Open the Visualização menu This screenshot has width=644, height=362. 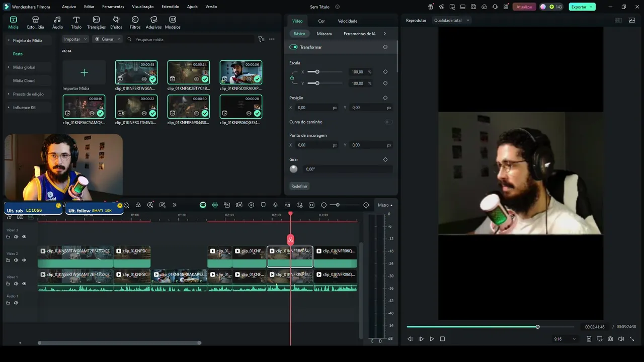click(x=143, y=7)
